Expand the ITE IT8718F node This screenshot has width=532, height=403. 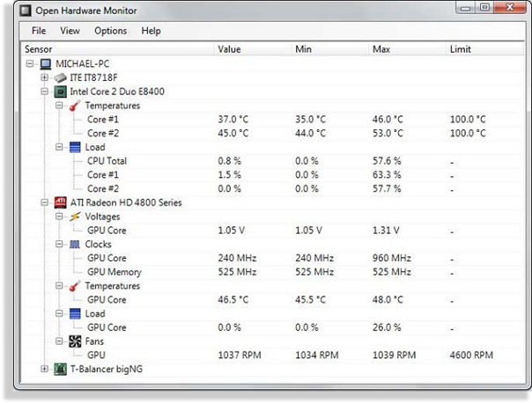(x=44, y=77)
